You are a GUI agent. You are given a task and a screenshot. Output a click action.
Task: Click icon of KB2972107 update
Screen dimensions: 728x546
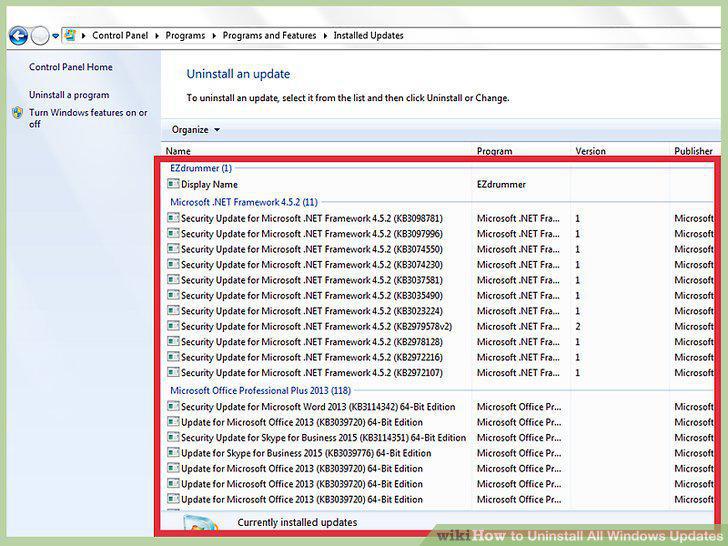coord(173,372)
